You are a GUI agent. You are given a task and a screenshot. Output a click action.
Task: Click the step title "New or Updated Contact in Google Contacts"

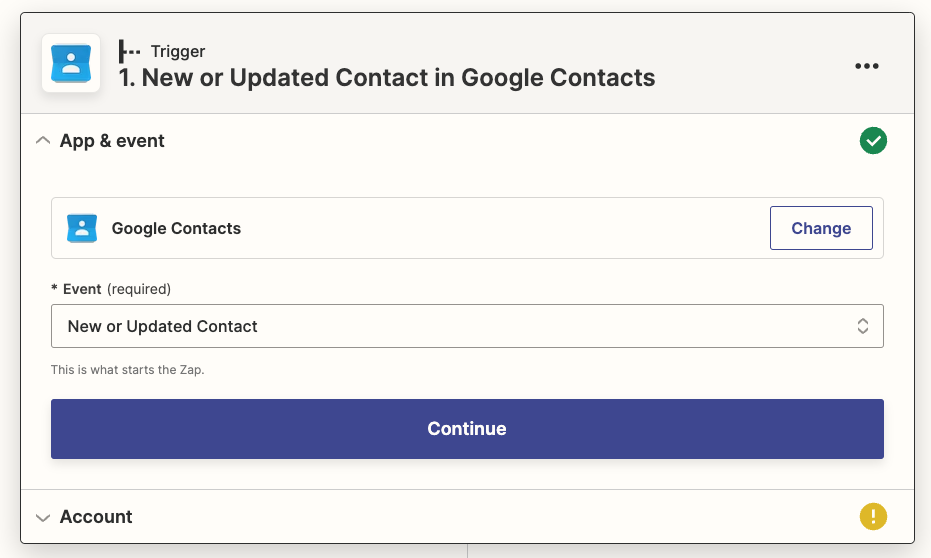(x=387, y=78)
